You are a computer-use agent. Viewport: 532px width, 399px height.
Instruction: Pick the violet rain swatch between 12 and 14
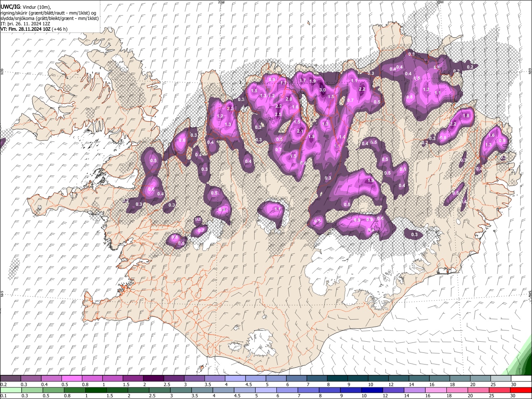(x=393, y=390)
